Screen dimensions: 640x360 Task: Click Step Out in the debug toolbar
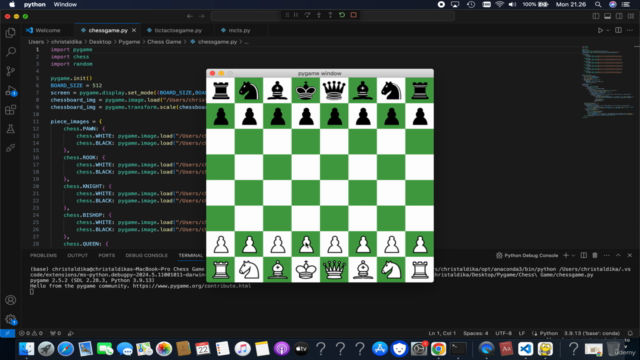pyautogui.click(x=330, y=15)
